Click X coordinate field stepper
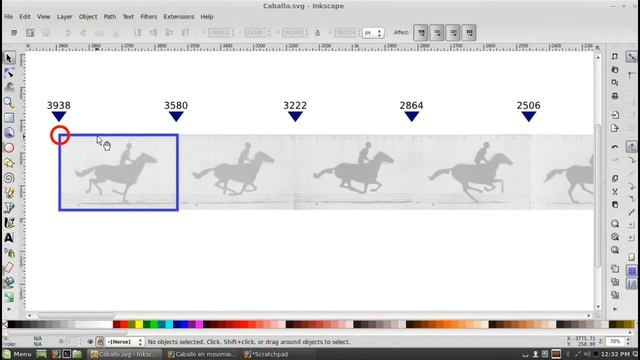640x360 pixels. point(233,33)
